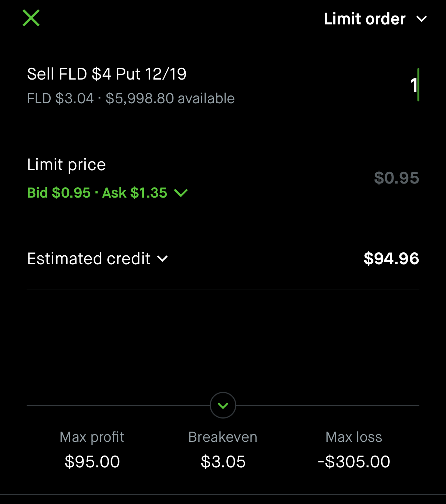Screen dimensions: 446x504
Task: Tap the -$305.00 max loss value
Action: [354, 462]
